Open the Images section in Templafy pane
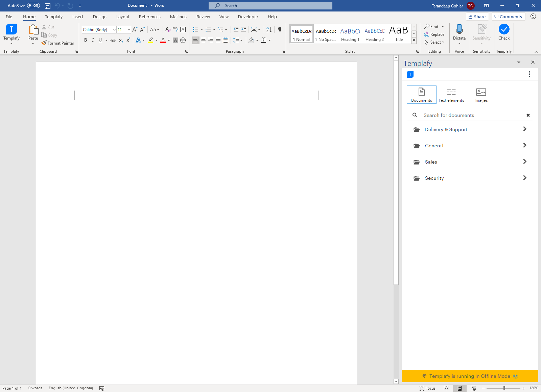The width and height of the screenshot is (541, 392). pyautogui.click(x=481, y=95)
